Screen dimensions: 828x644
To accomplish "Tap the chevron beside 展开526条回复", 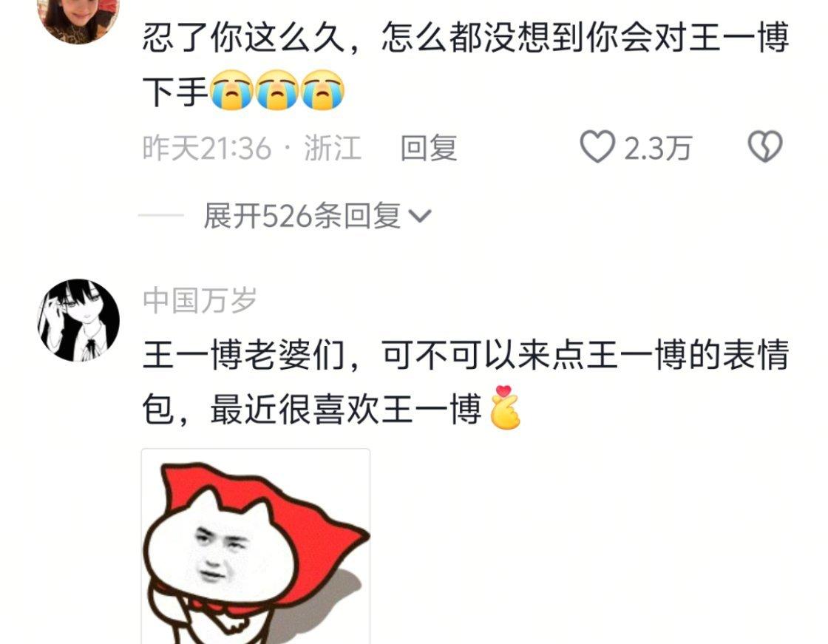I will click(x=421, y=216).
